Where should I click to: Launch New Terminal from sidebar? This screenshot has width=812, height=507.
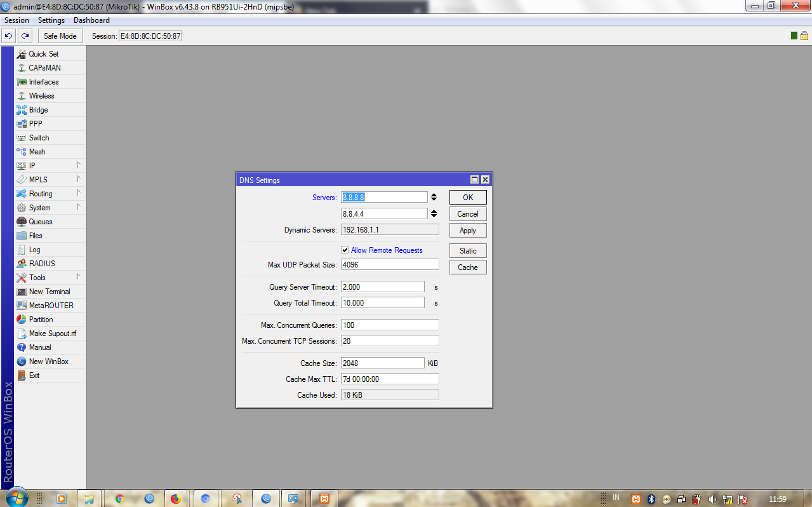point(50,292)
